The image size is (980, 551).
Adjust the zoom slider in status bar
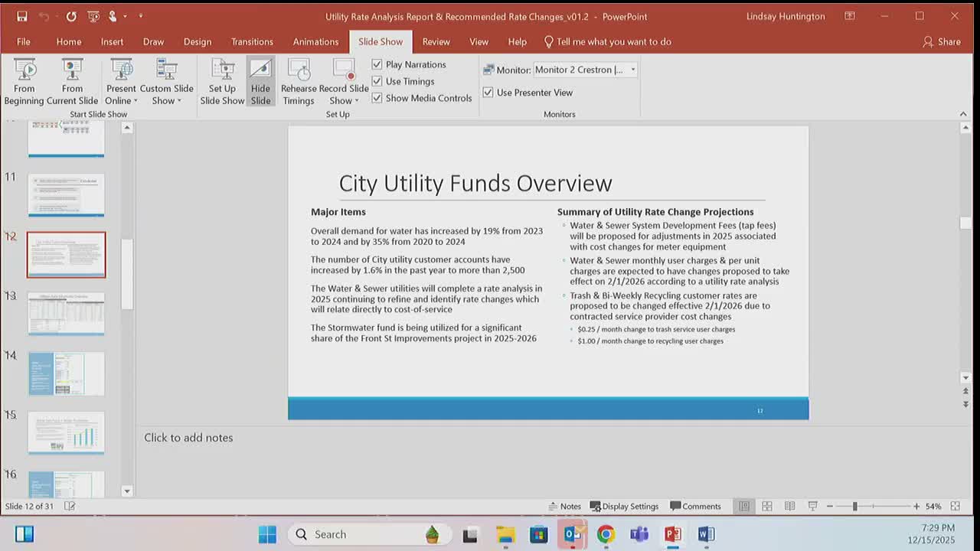854,506
